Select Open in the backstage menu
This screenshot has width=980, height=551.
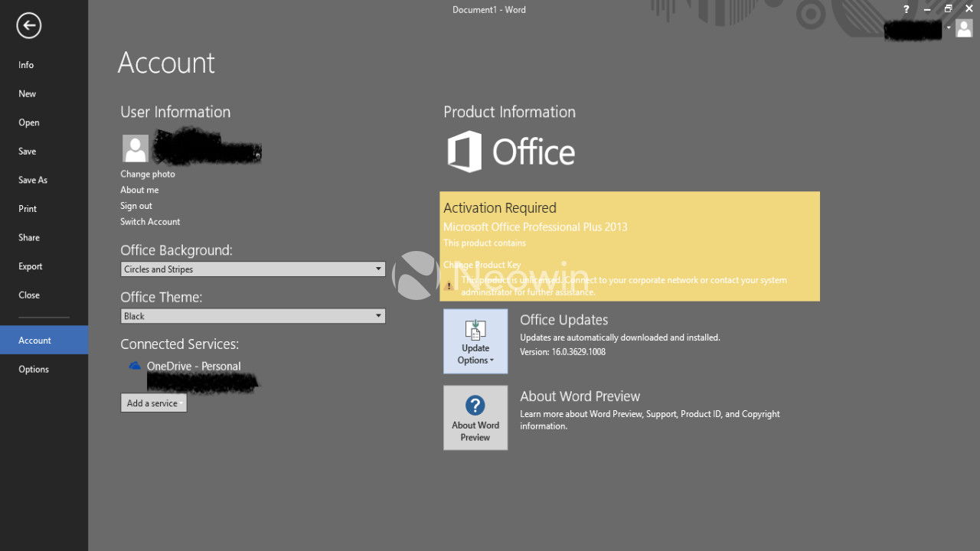(x=44, y=122)
